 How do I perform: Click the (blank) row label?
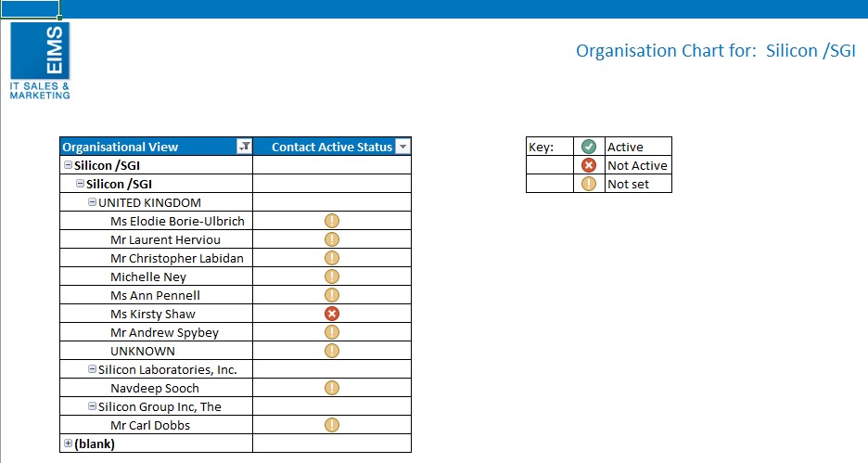pyautogui.click(x=95, y=444)
